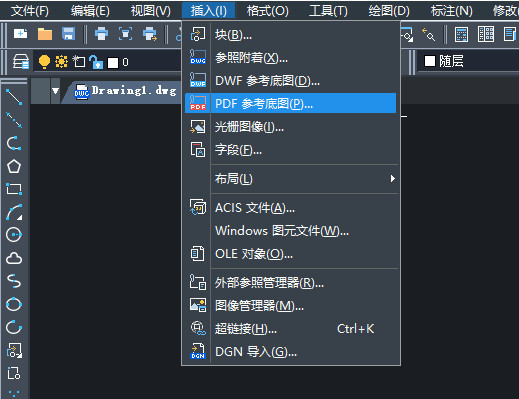Screen dimensions: 519x399
Task: Select the Polygon tool
Action: coord(14,166)
